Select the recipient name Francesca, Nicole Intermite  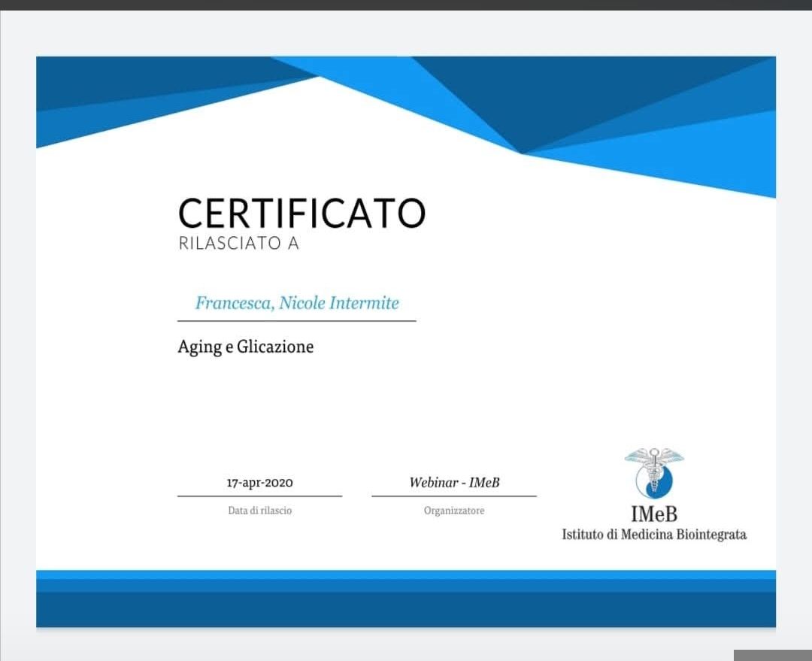pos(297,303)
